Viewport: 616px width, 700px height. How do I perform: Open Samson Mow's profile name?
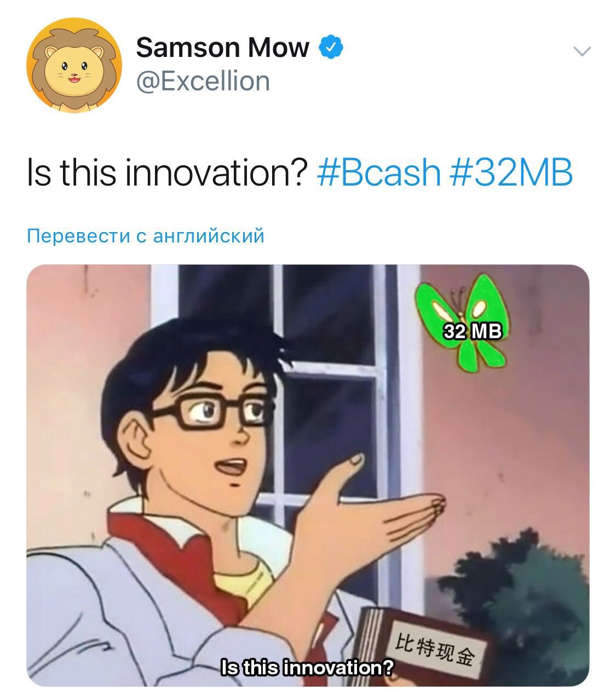pyautogui.click(x=222, y=47)
